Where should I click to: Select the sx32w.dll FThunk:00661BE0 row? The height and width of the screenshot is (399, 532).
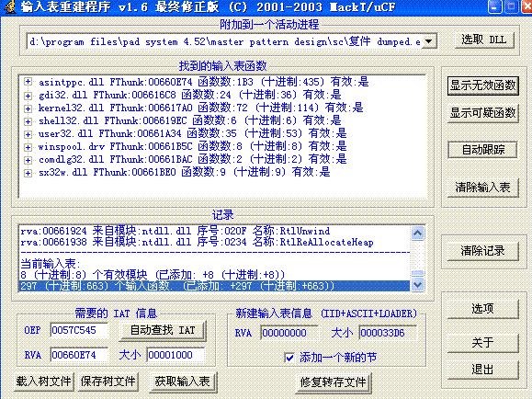(185, 172)
